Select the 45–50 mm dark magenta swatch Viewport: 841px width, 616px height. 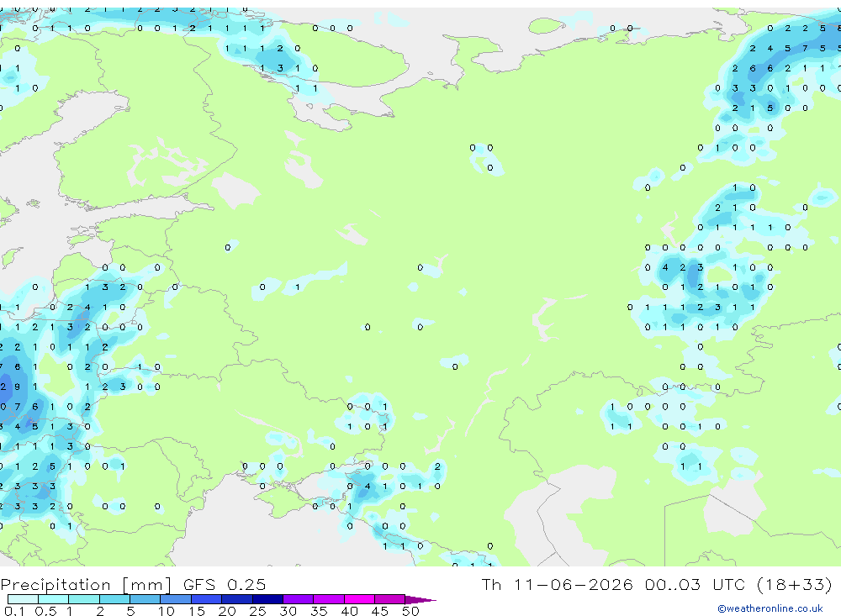point(390,599)
